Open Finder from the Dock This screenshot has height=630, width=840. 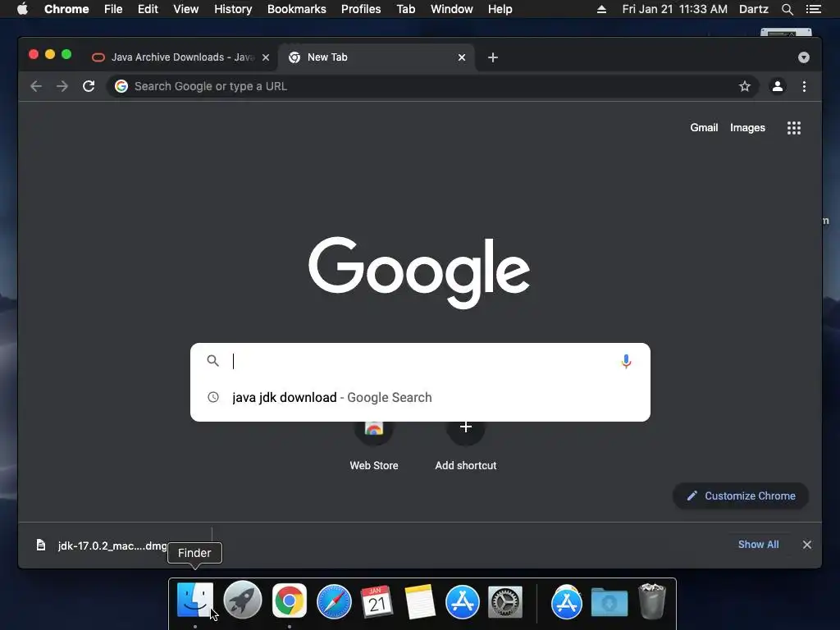tap(195, 600)
